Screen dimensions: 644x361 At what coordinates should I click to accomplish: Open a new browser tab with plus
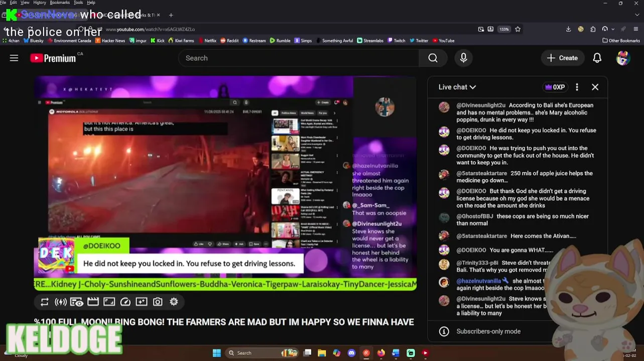click(171, 15)
